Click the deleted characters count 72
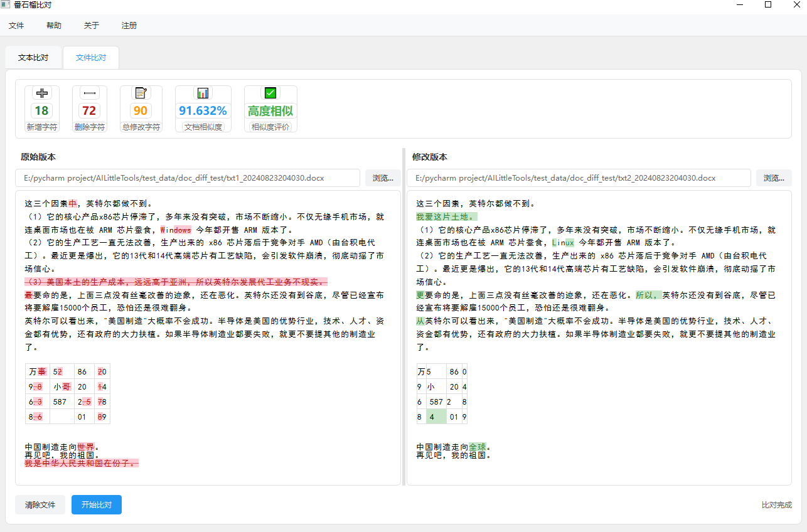The image size is (807, 532). pyautogui.click(x=90, y=111)
